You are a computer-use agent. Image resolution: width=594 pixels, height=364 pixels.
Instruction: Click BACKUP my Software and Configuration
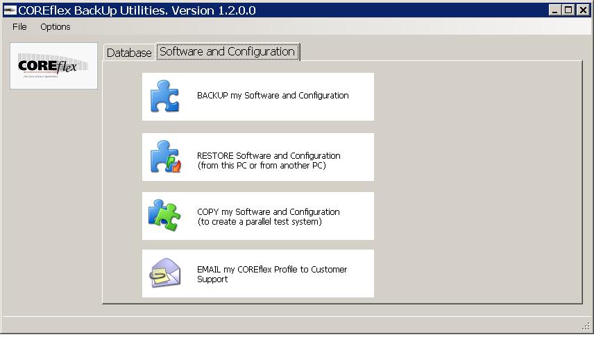click(x=258, y=96)
